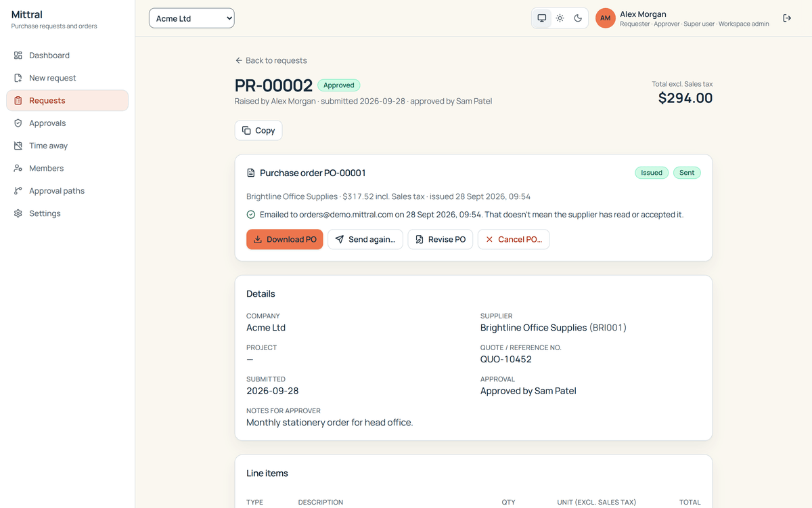This screenshot has height=508, width=812.
Task: Click the Time away calendar icon
Action: 18,146
